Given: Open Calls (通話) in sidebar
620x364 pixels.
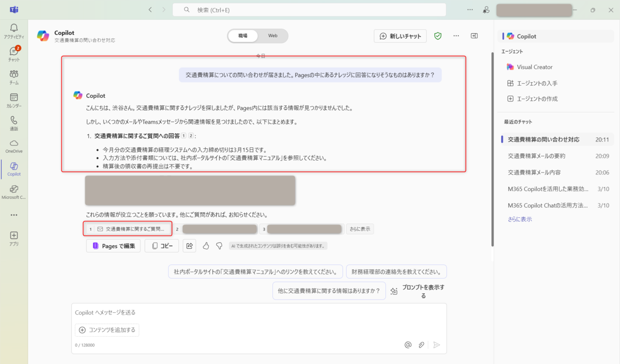Looking at the screenshot, I should tap(14, 123).
